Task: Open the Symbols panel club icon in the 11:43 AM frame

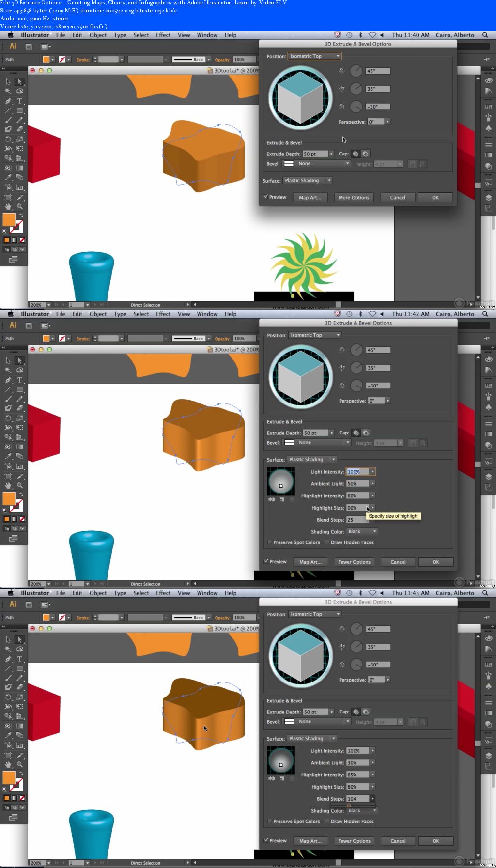Action: pos(489,687)
